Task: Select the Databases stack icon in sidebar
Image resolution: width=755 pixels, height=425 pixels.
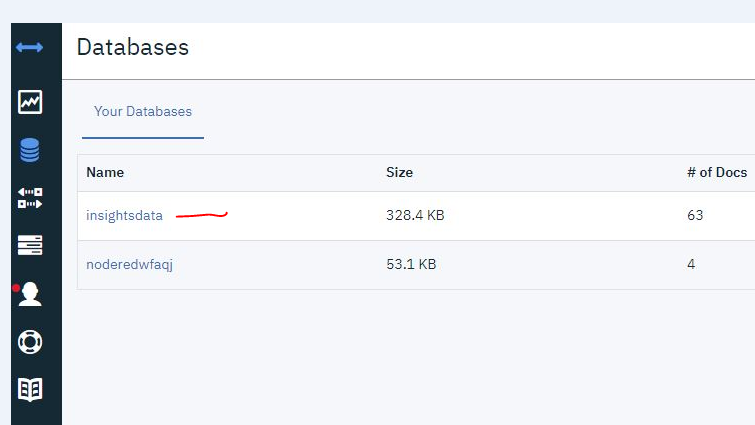Action: coord(30,150)
